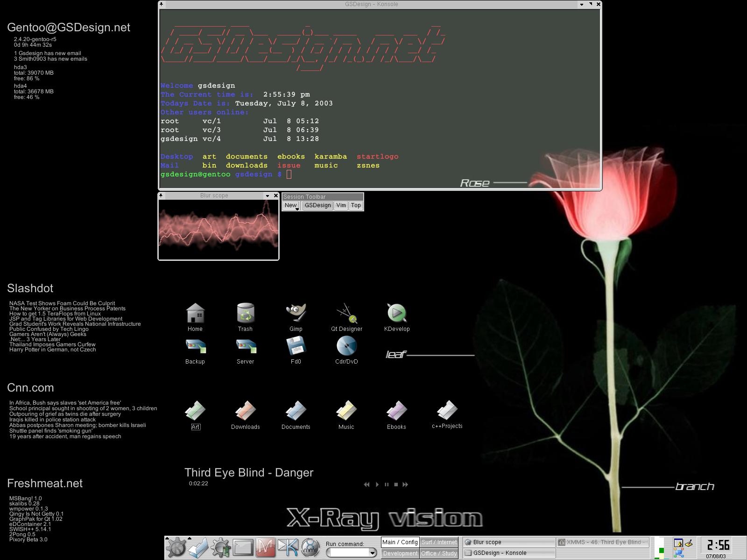Open the Trash desktop icon

245,317
